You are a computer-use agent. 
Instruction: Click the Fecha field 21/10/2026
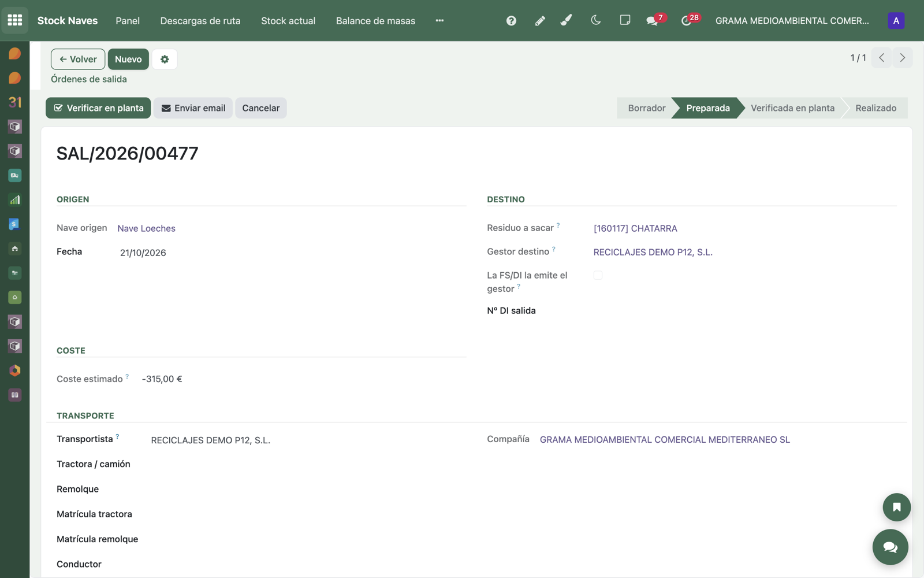[x=143, y=253]
